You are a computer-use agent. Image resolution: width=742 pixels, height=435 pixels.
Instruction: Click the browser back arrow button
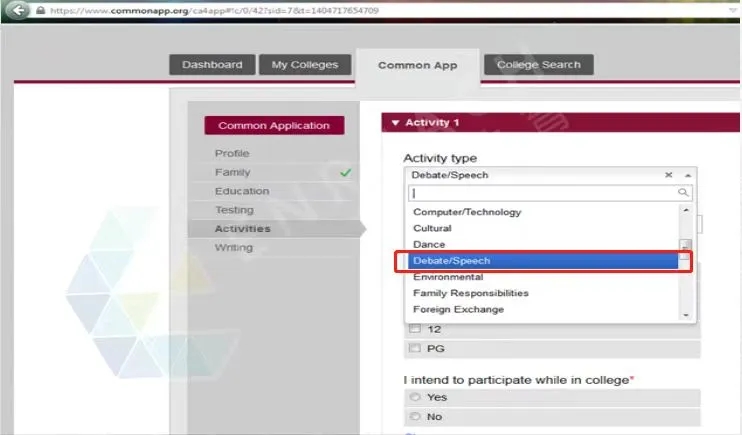pos(18,9)
